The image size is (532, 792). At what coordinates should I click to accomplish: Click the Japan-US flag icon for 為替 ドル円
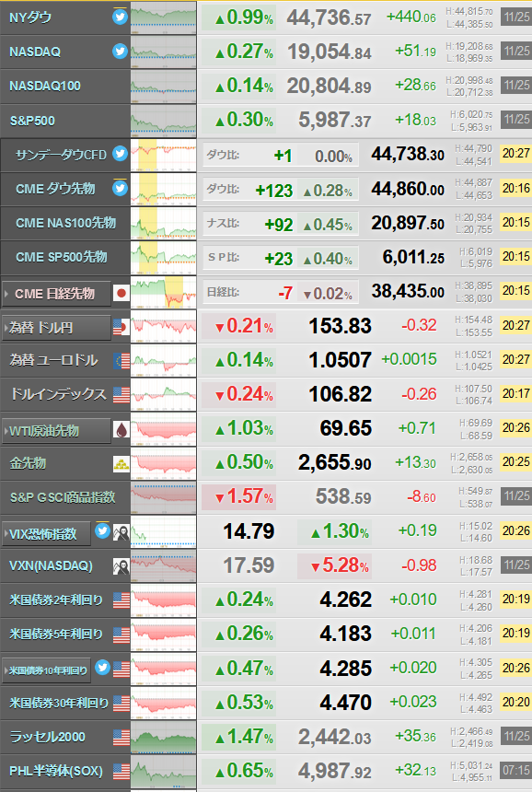point(121,327)
